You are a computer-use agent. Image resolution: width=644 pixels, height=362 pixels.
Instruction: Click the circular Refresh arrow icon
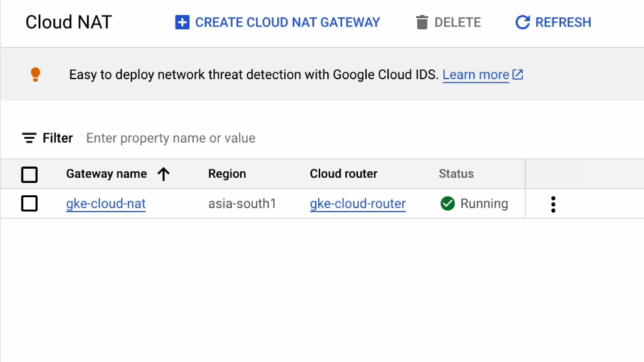pyautogui.click(x=522, y=23)
